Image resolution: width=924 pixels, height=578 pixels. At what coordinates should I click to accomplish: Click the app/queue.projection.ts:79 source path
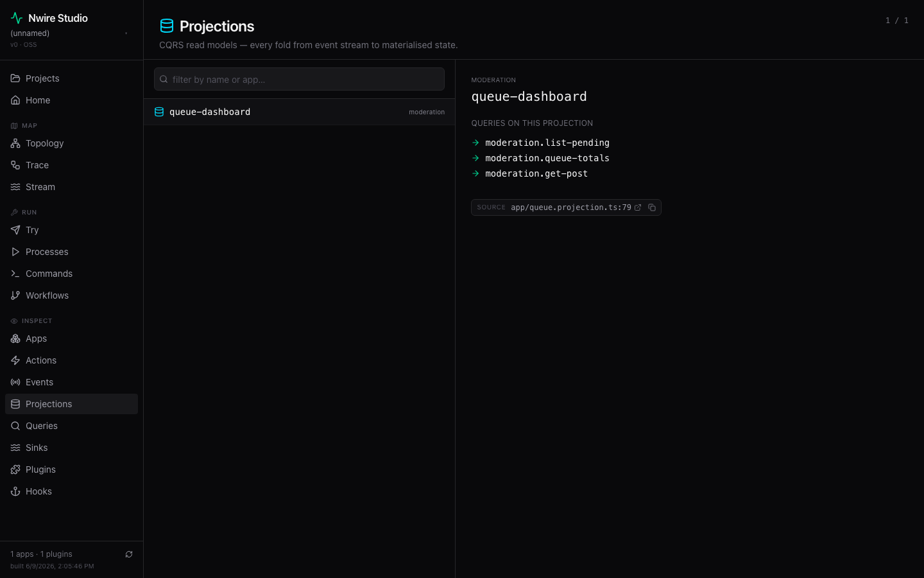point(571,207)
